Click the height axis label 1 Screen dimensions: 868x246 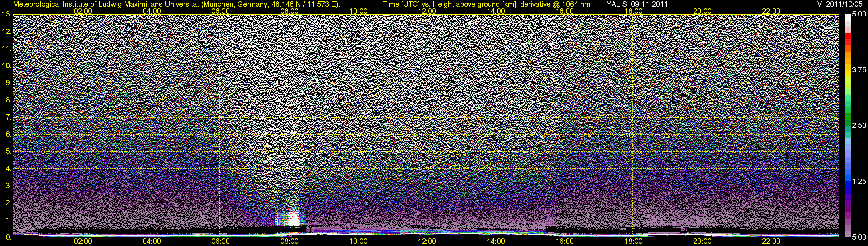[x=8, y=221]
